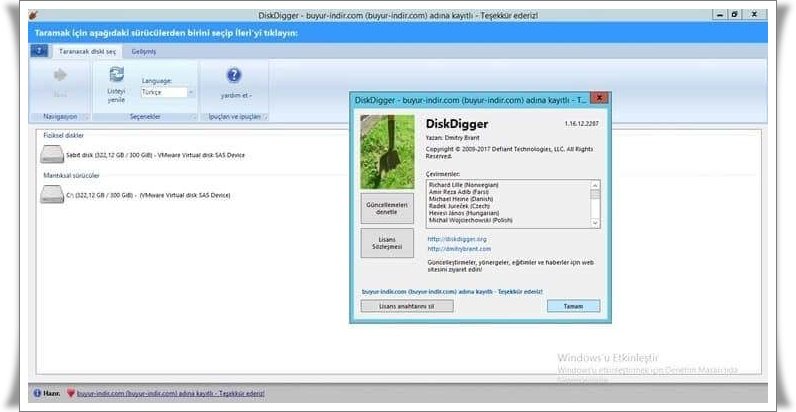Click the Lisans anahtarını sil button
The width and height of the screenshot is (796, 412).
click(x=407, y=306)
